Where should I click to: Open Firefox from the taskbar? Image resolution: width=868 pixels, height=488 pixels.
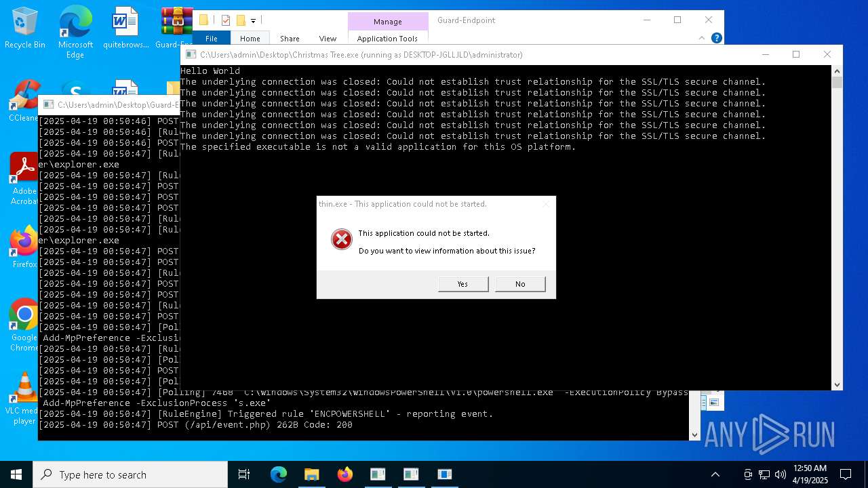point(344,474)
